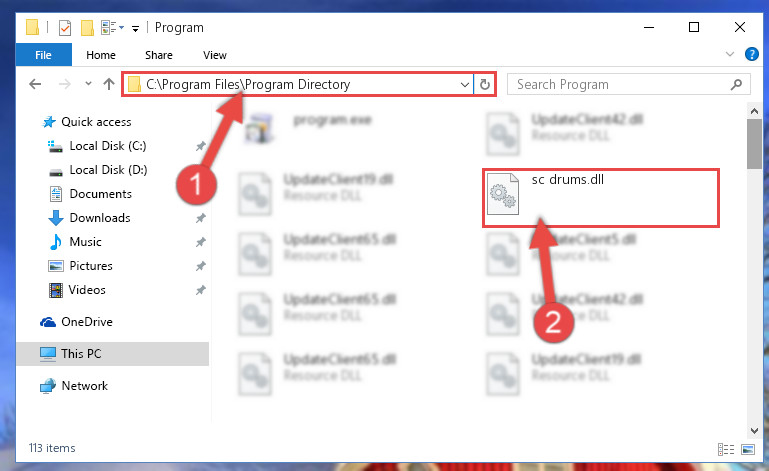Viewport: 769px width, 471px height.
Task: Open the recent locations dropdown arrow
Action: point(88,84)
